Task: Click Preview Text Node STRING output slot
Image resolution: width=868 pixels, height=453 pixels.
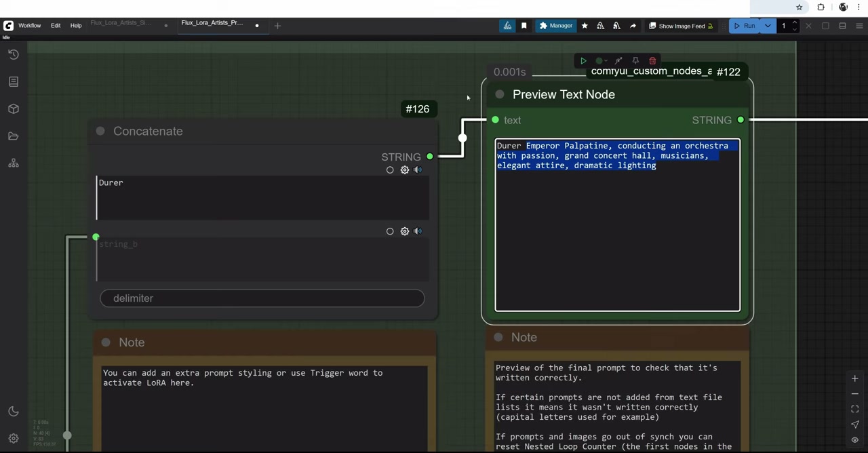Action: point(741,120)
